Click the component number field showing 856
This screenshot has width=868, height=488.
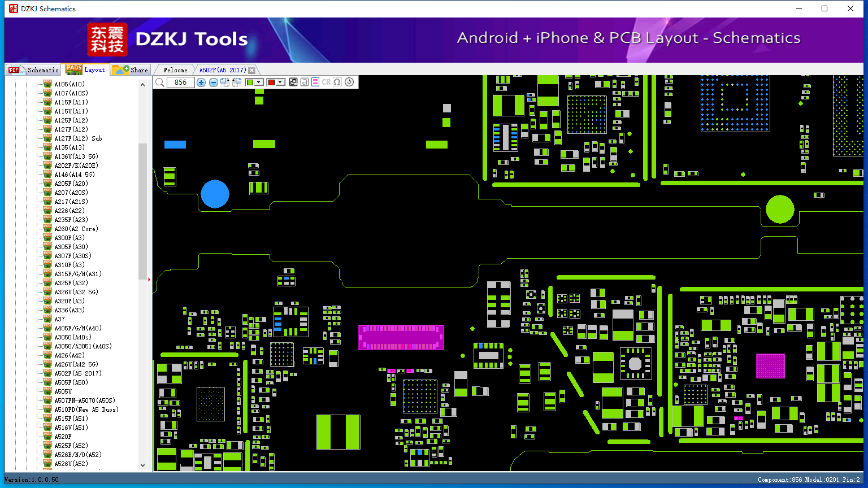click(181, 82)
